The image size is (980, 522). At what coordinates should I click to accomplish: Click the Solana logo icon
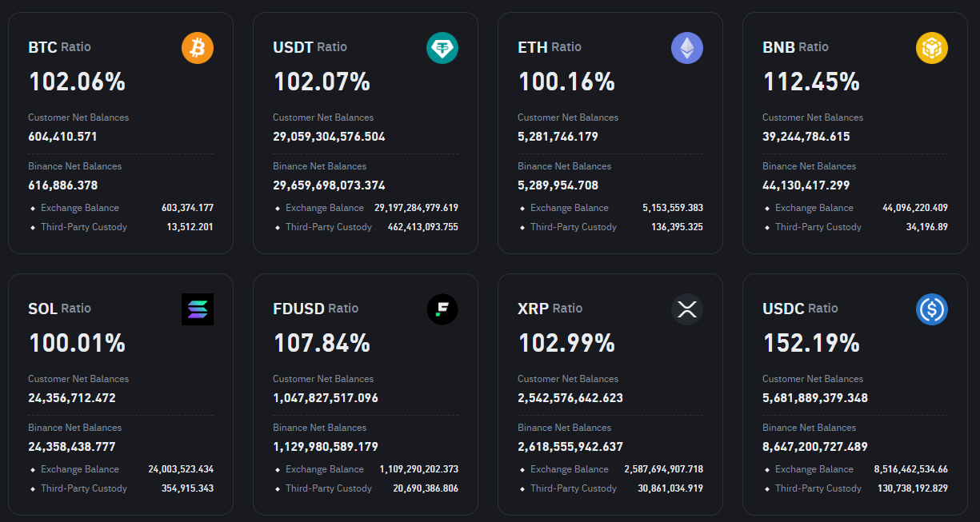[198, 310]
